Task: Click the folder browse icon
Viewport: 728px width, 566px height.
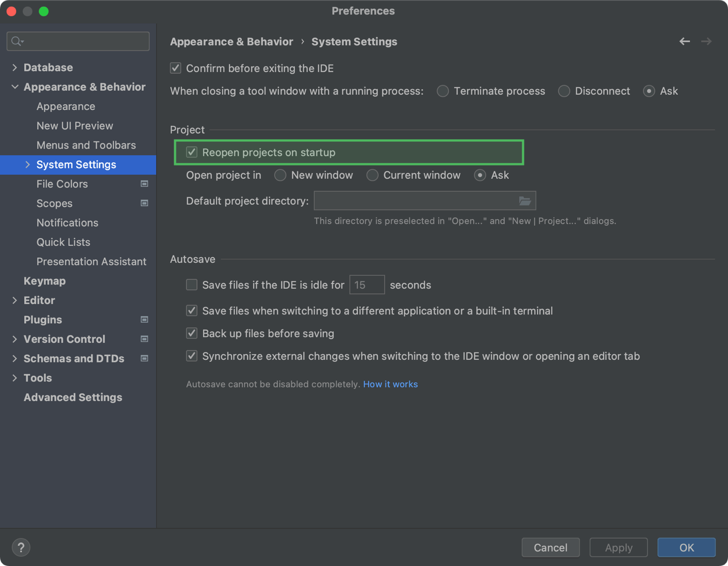Action: tap(525, 201)
